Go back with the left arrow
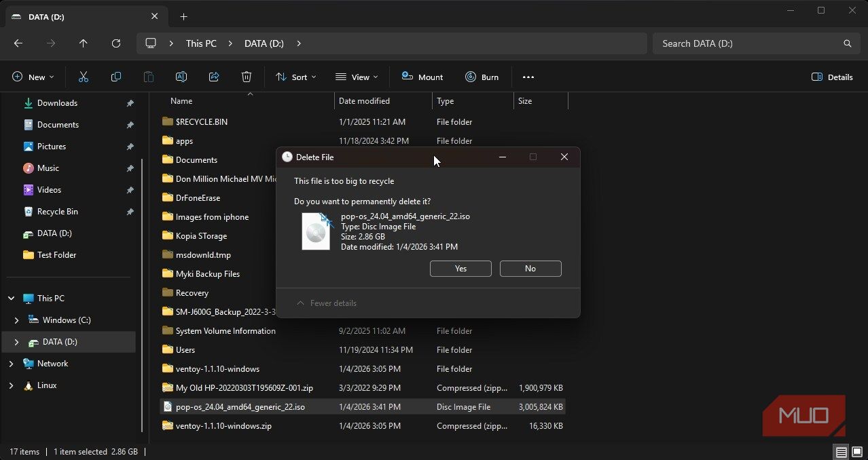Screen dimensions: 868x460 point(18,43)
